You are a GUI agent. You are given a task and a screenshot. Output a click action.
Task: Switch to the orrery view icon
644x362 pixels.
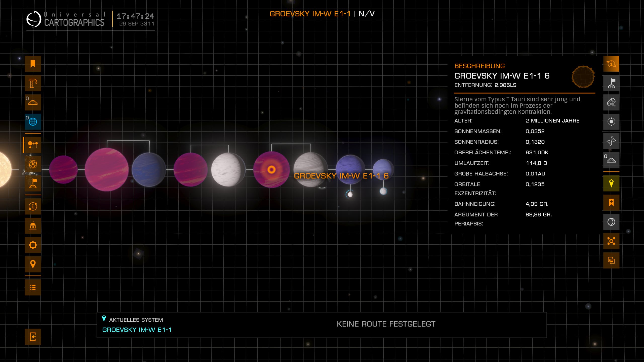(33, 164)
